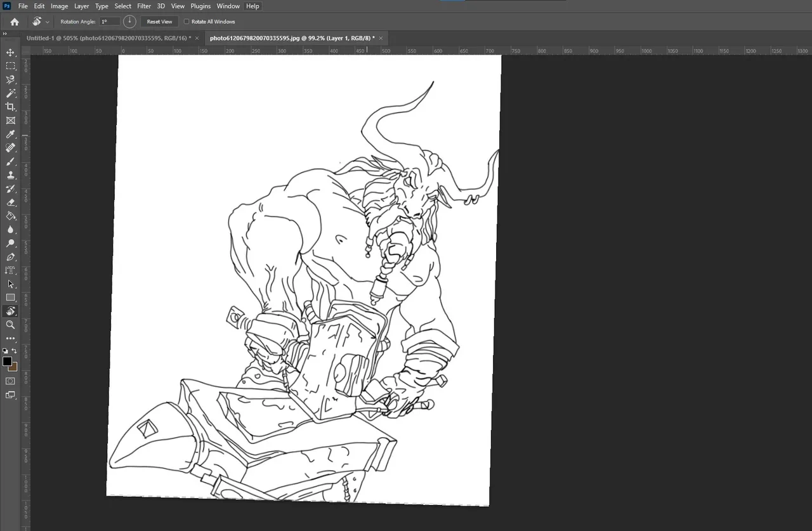Image resolution: width=812 pixels, height=531 pixels.
Task: Click the Home icon in options bar
Action: point(15,22)
